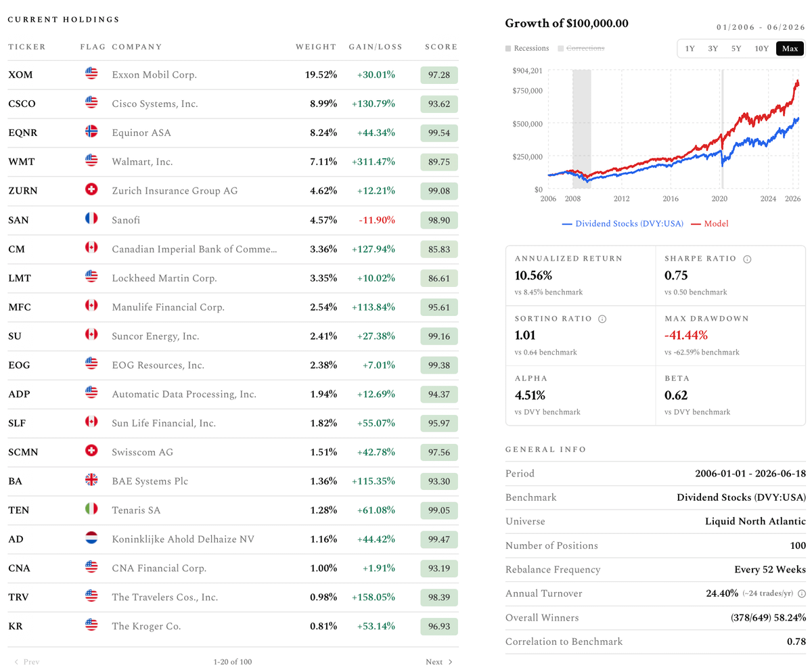Click the US flag beside The Kroger Co.
This screenshot has width=812, height=672.
point(91,626)
